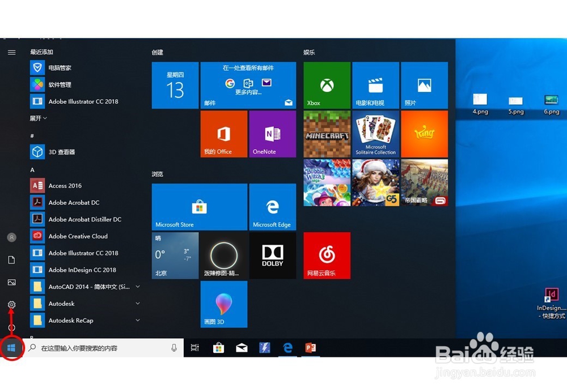Click the A letter group header

pyautogui.click(x=32, y=170)
